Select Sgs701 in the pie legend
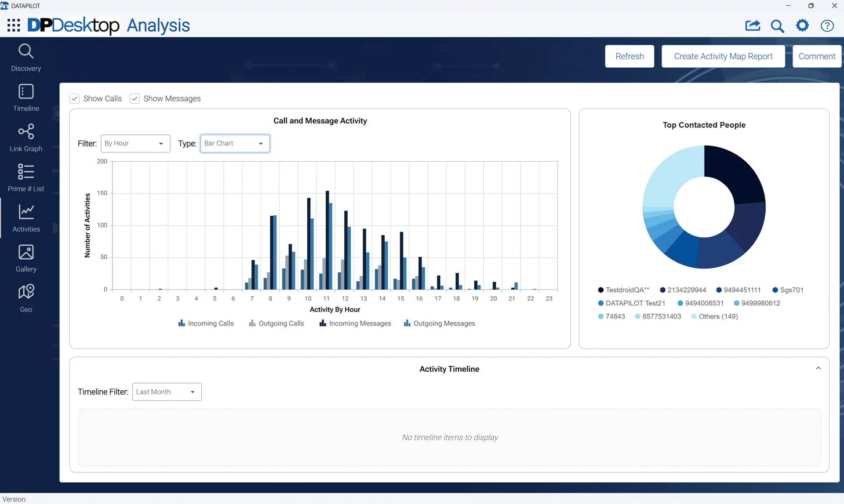This screenshot has height=504, width=844. pyautogui.click(x=788, y=290)
